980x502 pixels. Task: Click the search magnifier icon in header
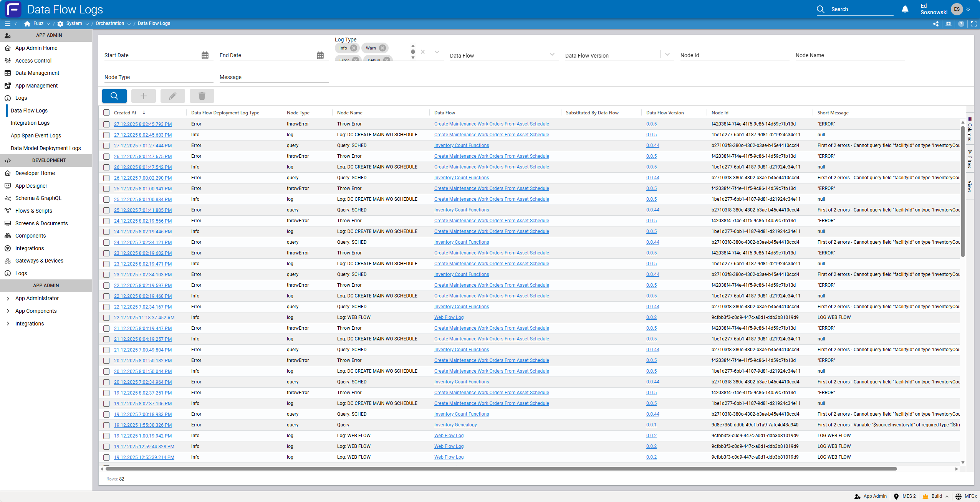pyautogui.click(x=820, y=9)
